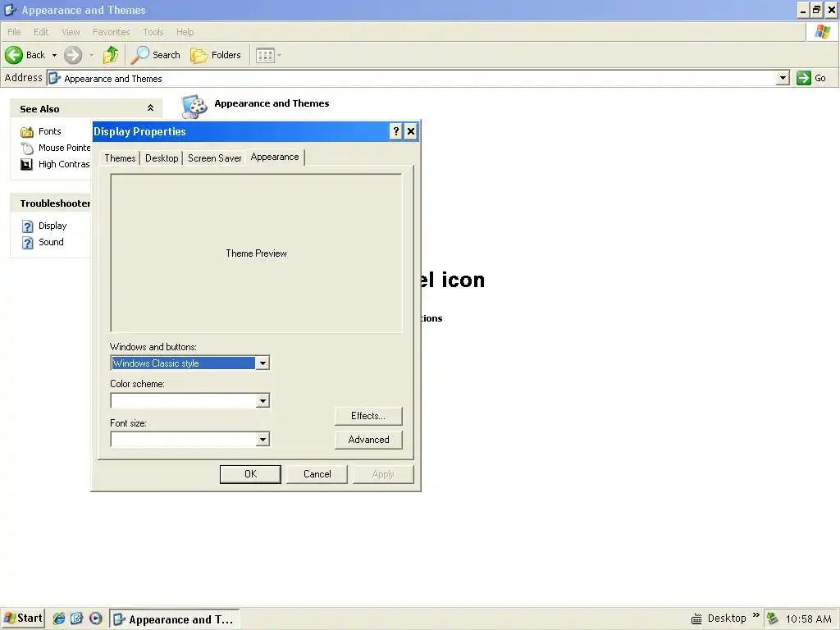This screenshot has height=630, width=840.
Task: Click the taskbar clock 10:58 AM
Action: pos(808,619)
